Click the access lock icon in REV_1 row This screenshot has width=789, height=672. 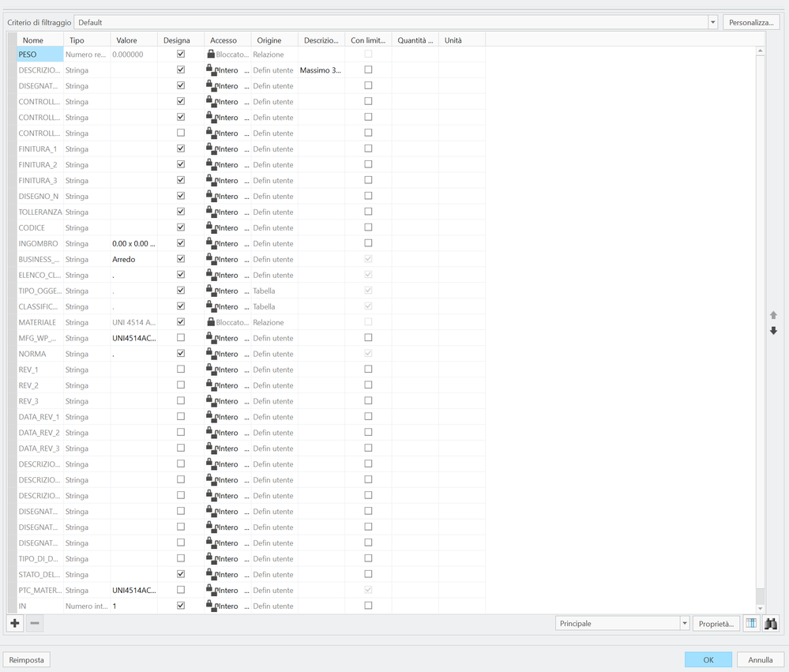(x=212, y=370)
